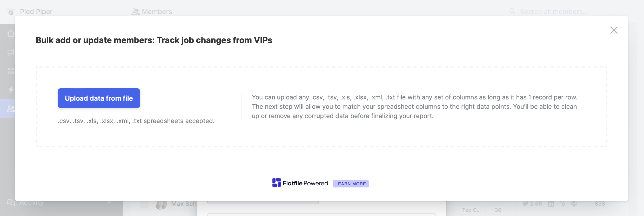Screen dimensions: 644x216
Task: Open the Activity chat bubbles icon
Action: 11,202
